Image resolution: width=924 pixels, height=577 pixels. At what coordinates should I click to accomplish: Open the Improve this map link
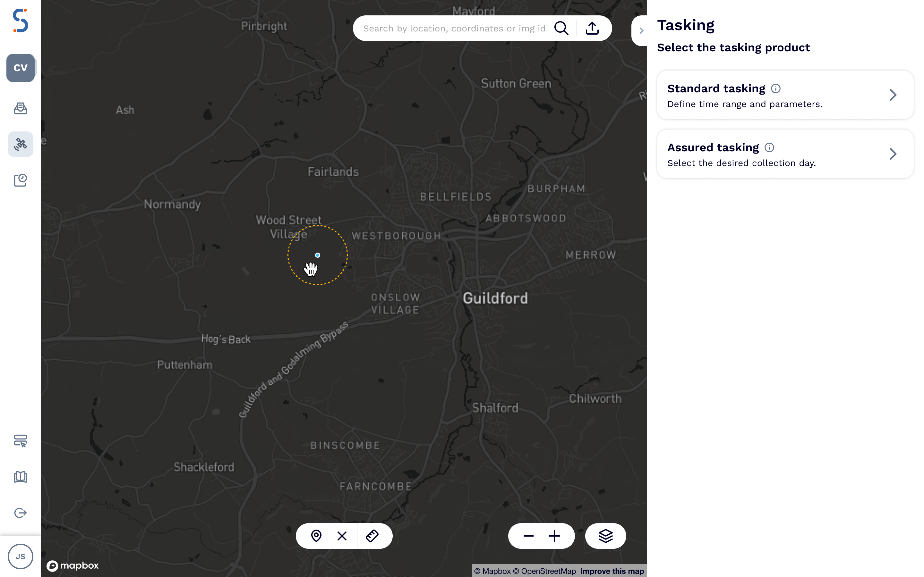pyautogui.click(x=612, y=571)
